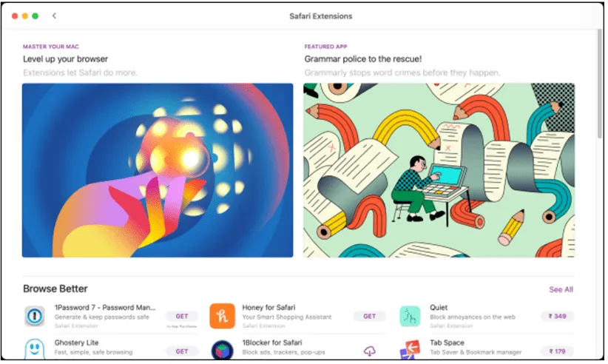This screenshot has width=608, height=364.
Task: Get Honey for Safari
Action: pos(370,317)
